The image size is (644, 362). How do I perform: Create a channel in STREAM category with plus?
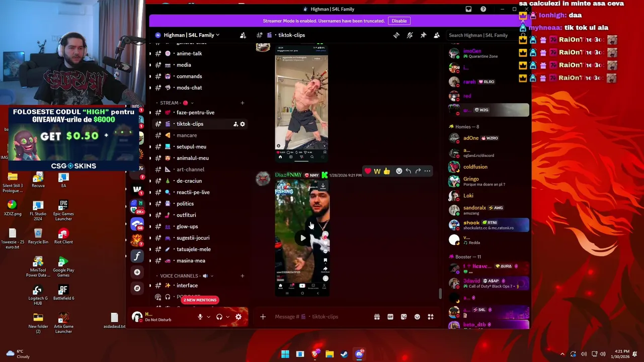(x=242, y=103)
